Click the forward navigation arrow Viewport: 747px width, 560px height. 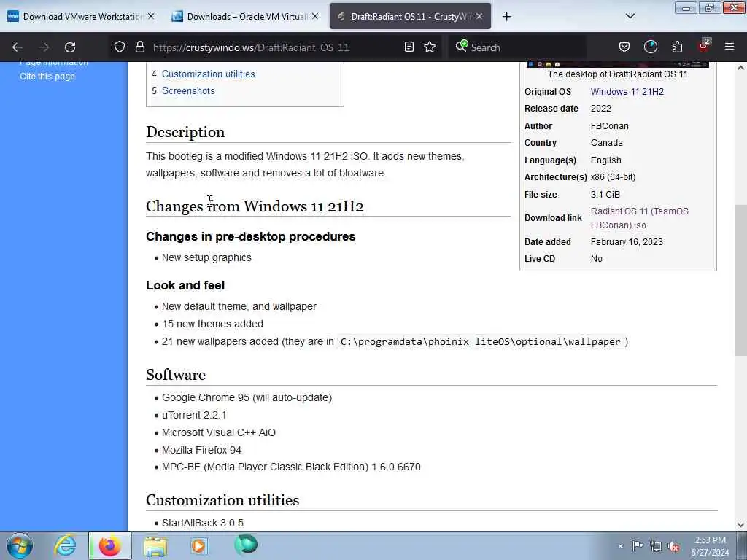point(44,47)
